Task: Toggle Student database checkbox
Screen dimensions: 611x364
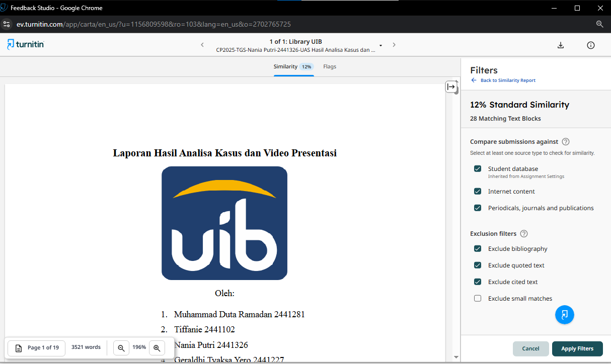Action: (x=478, y=169)
